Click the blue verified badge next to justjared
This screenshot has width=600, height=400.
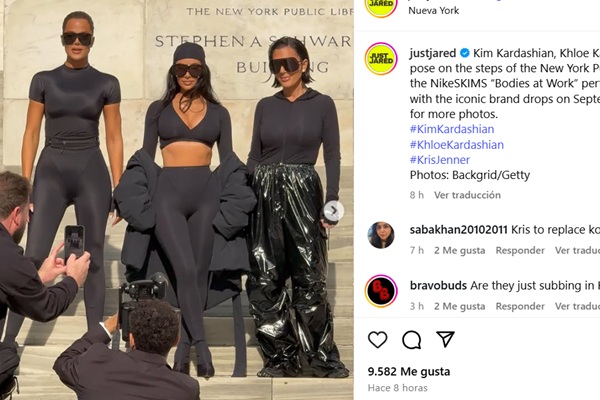coord(465,53)
